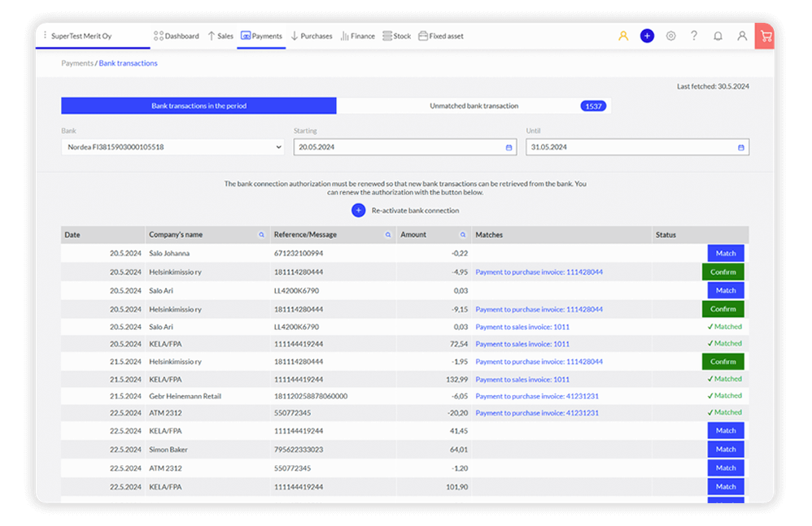Open the red shopping cart icon

tap(766, 36)
